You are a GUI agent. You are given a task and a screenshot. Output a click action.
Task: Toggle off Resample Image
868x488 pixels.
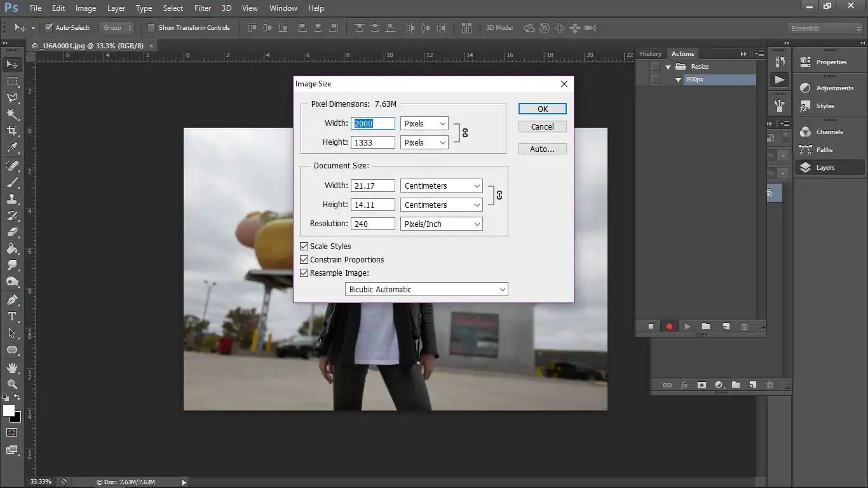coord(304,273)
